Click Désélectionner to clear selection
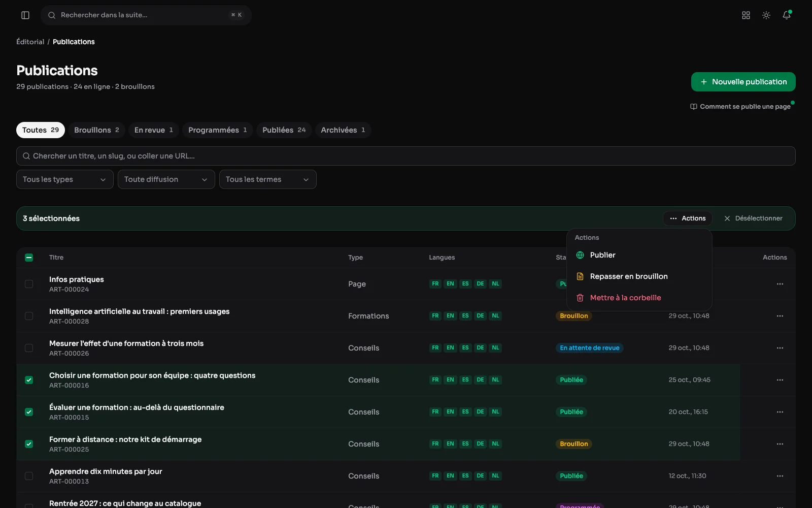This screenshot has width=812, height=508. pos(753,218)
